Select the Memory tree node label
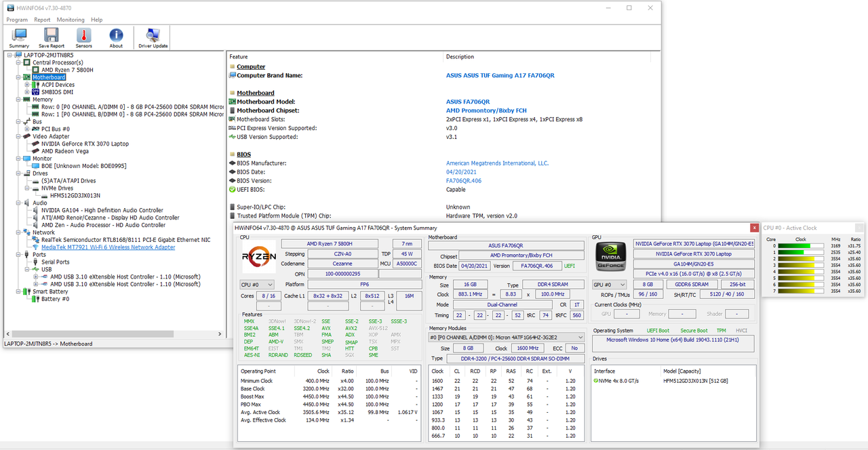This screenshot has width=868, height=450. pyautogui.click(x=42, y=100)
